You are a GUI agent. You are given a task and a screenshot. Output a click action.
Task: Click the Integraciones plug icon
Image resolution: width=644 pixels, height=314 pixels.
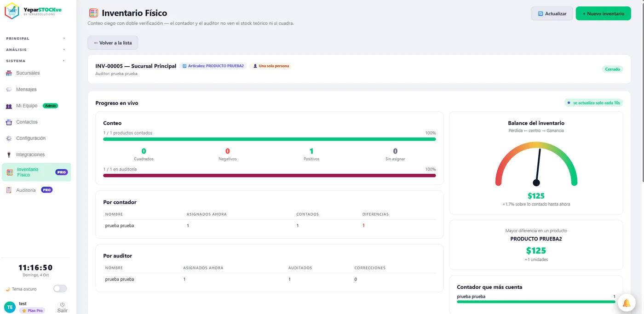(9, 155)
